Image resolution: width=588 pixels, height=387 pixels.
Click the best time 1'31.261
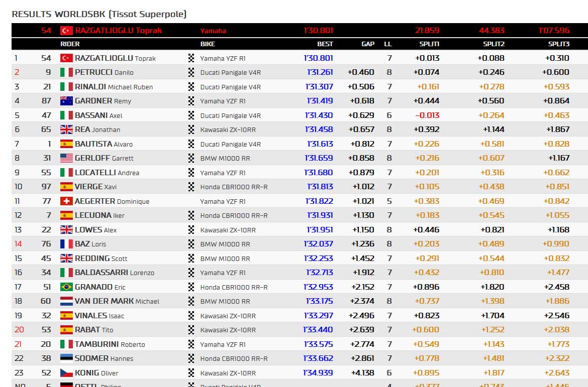[320, 72]
